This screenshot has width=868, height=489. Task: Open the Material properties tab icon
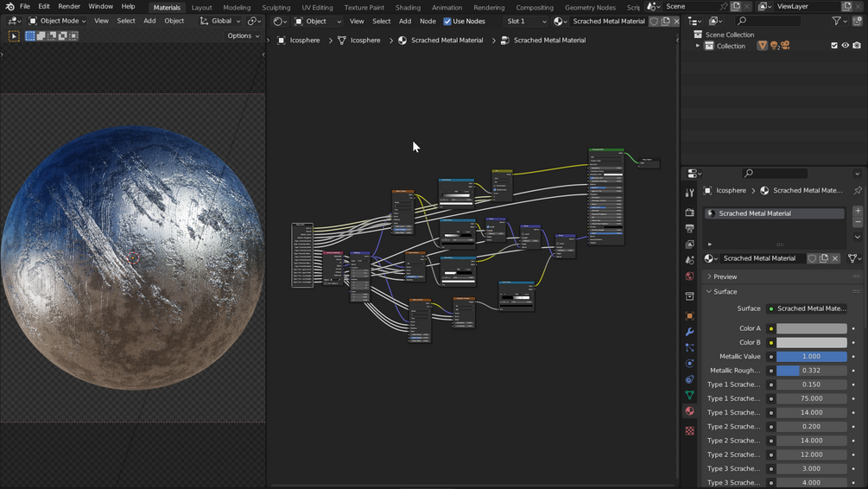pos(689,411)
